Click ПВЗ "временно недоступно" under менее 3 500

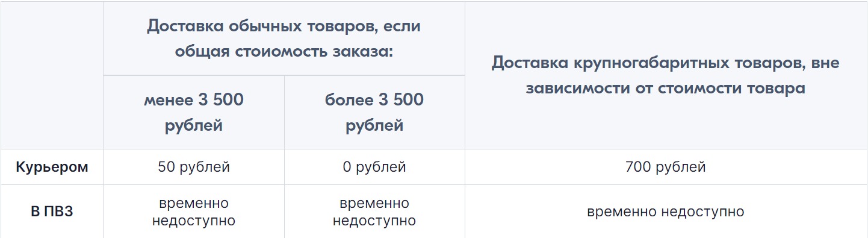click(x=194, y=212)
